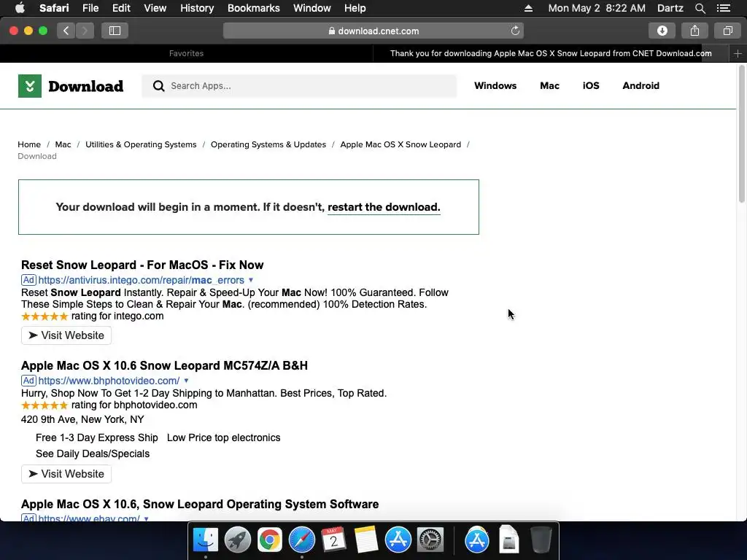Open App Store left of System Preferences

398,540
